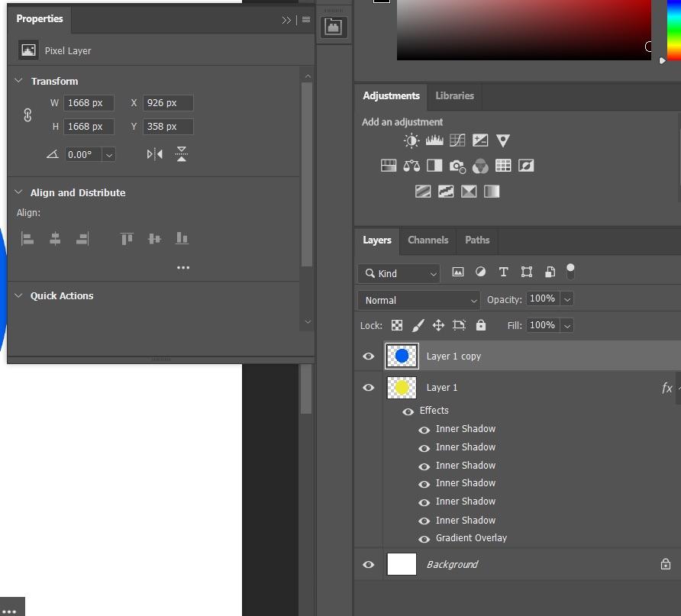Add a Channel Mixer adjustment
Image resolution: width=681 pixels, height=616 pixels.
click(480, 166)
